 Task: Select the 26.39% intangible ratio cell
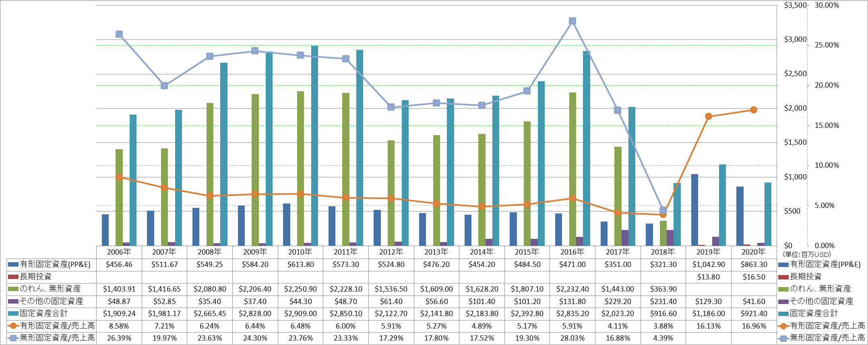point(119,338)
